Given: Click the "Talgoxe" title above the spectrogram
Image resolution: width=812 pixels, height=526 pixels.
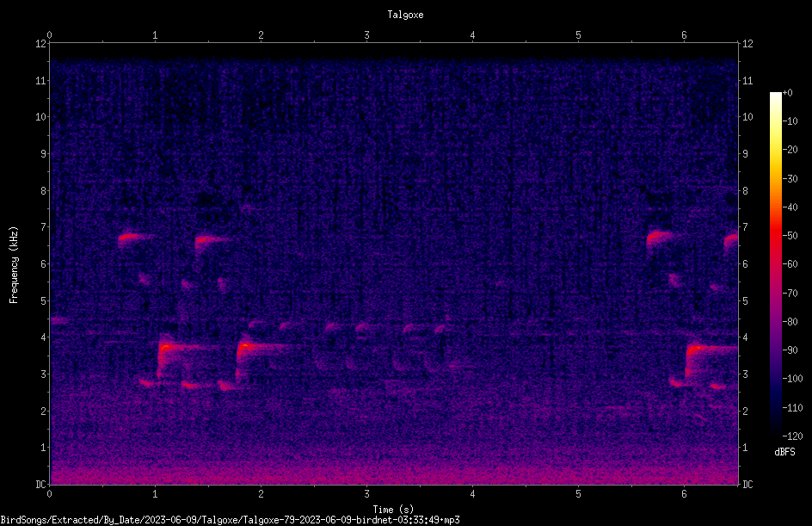Looking at the screenshot, I should [405, 15].
